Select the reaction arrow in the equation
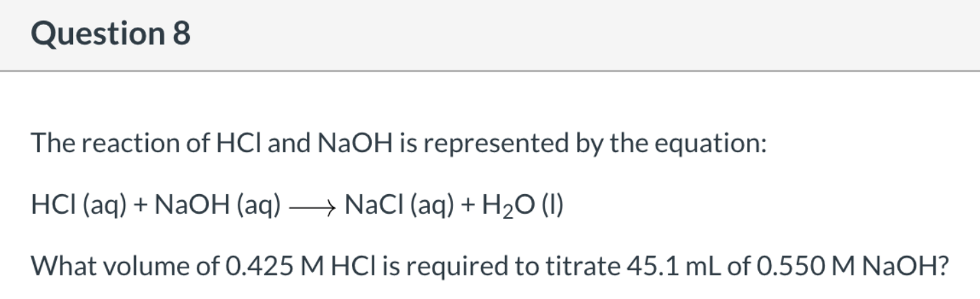 pyautogui.click(x=312, y=205)
